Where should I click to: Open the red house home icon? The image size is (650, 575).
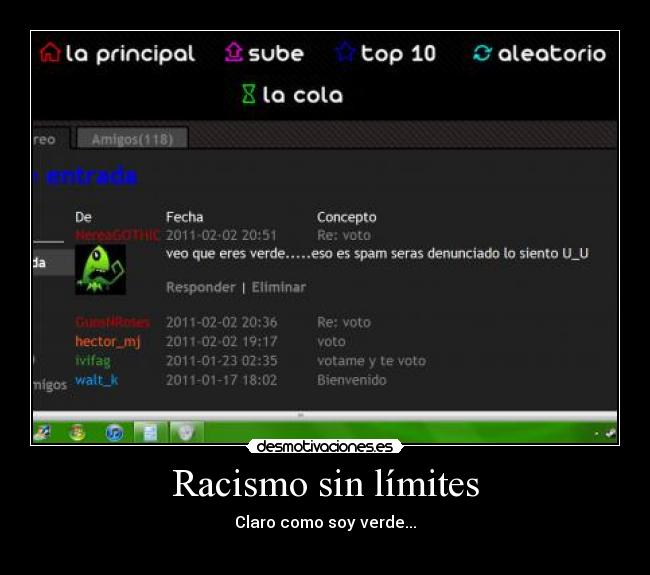coord(50,53)
